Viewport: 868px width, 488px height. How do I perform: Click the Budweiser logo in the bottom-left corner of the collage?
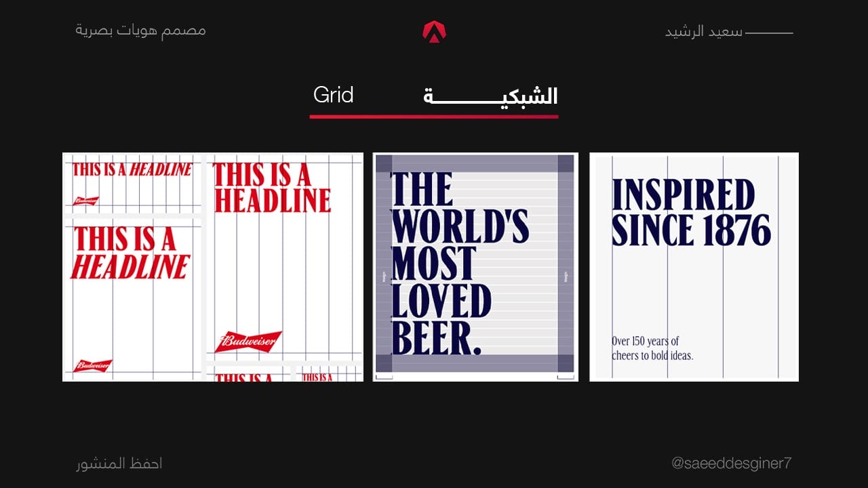tap(92, 366)
